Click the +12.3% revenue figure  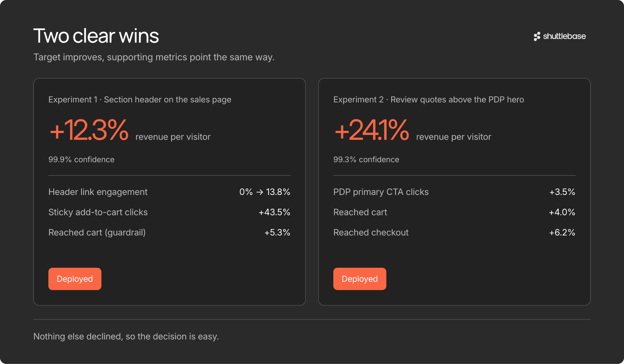[89, 130]
